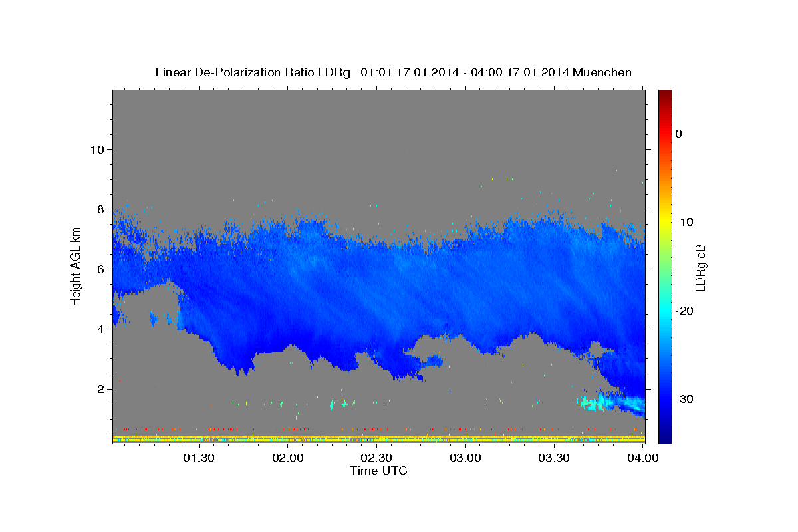
Task: Click the '01:30' time tick label
Action: (x=198, y=458)
